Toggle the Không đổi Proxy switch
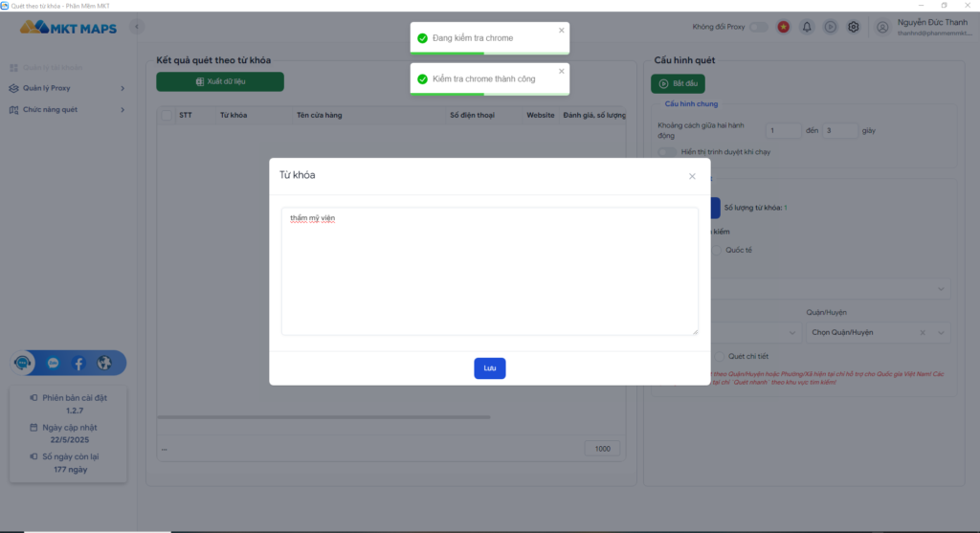 (x=758, y=27)
